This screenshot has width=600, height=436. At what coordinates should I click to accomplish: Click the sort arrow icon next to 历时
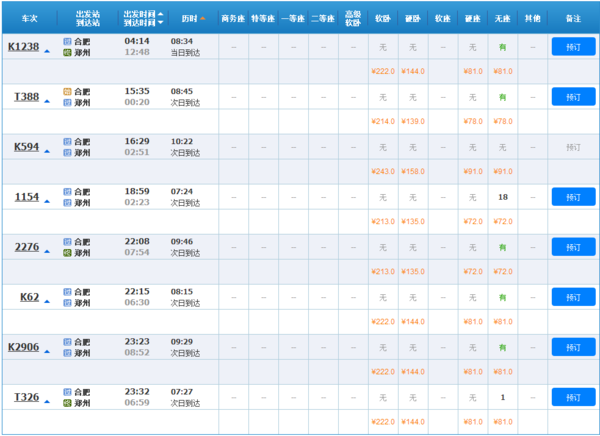coord(203,18)
